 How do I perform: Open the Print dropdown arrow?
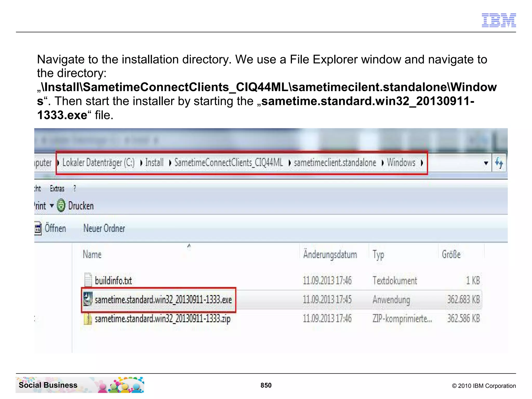click(x=52, y=205)
